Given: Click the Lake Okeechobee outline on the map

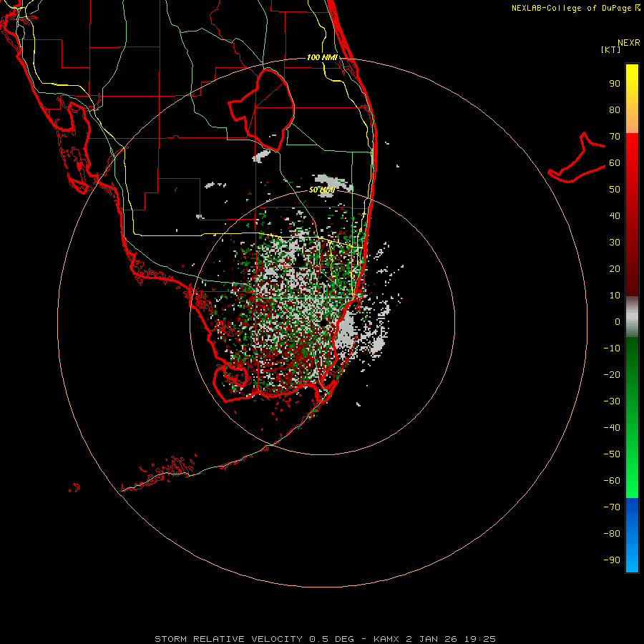Looking at the screenshot, I should [x=262, y=109].
